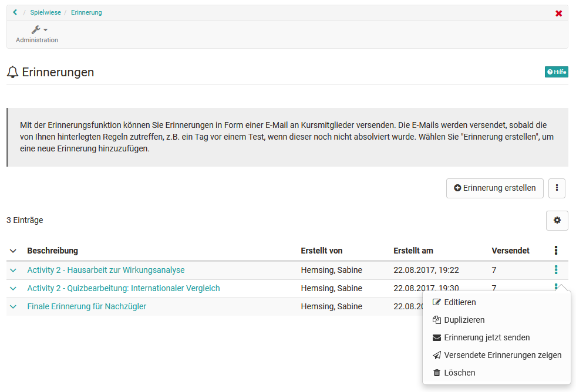Show Versendete Erinnerungen zeigen
The image size is (576, 392).
pos(503,356)
